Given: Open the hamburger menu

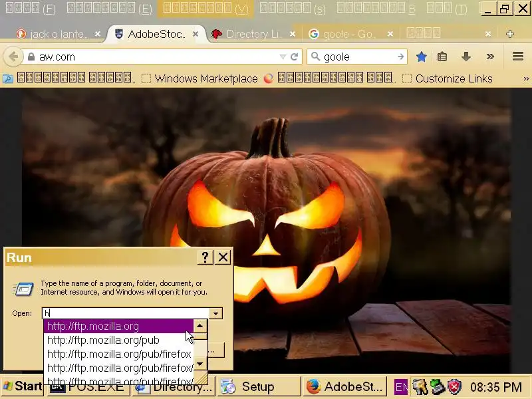Looking at the screenshot, I should tap(518, 57).
